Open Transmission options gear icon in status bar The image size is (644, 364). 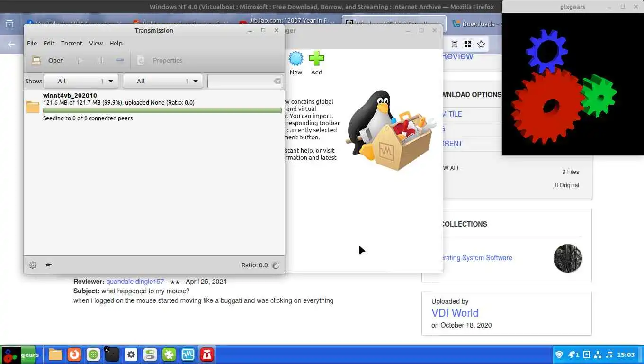(33, 265)
